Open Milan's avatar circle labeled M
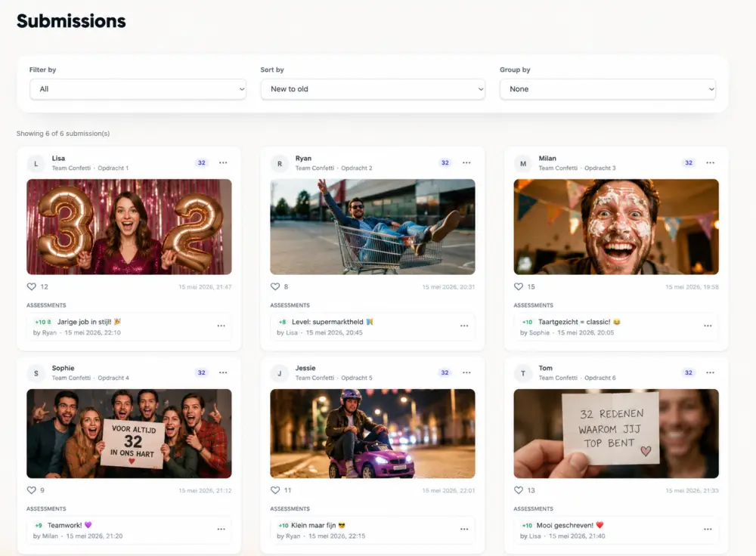 [522, 164]
